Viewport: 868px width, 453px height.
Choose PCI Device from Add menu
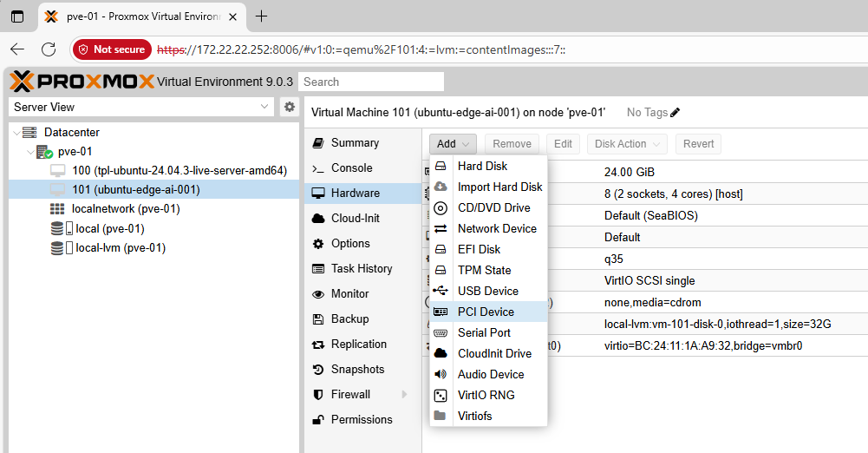point(486,312)
